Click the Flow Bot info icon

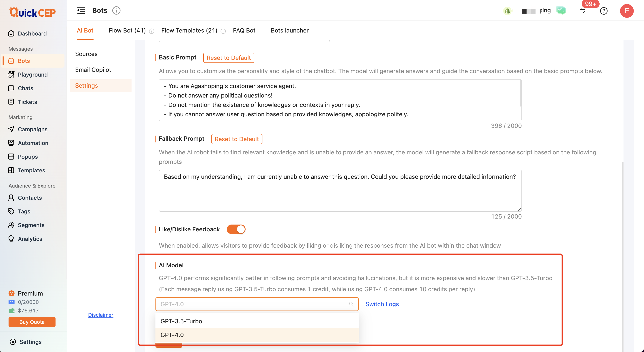(x=152, y=31)
